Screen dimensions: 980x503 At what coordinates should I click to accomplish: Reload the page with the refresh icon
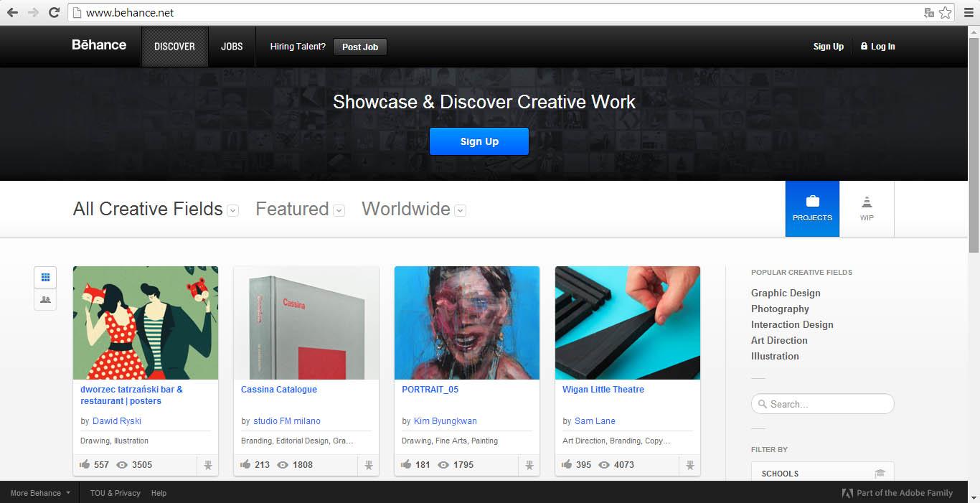click(x=54, y=12)
